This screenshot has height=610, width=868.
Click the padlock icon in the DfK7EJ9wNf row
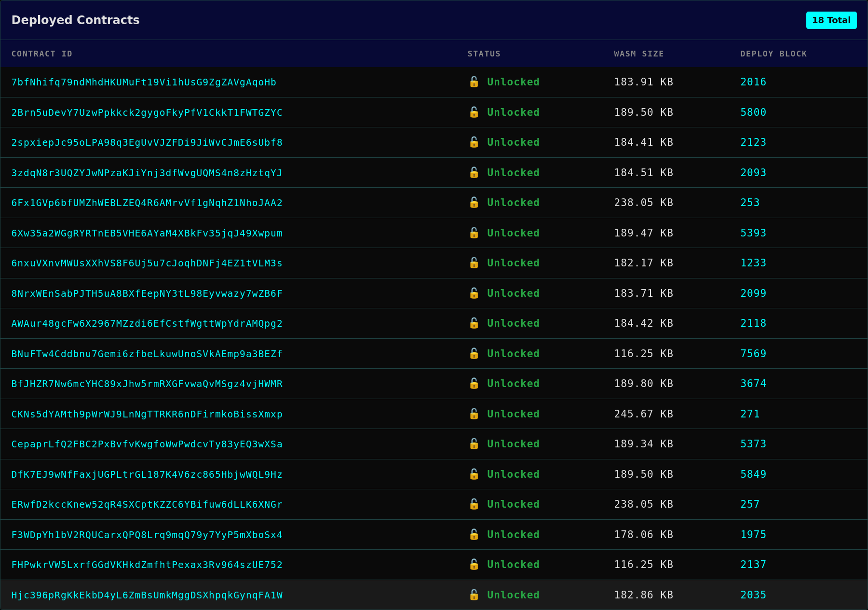pos(474,474)
